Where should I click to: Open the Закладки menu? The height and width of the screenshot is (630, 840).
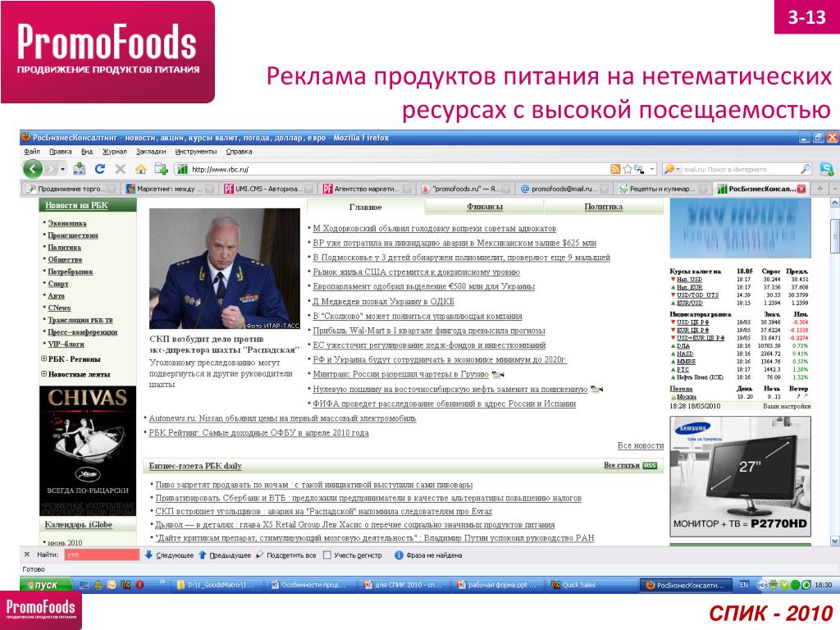tap(151, 152)
